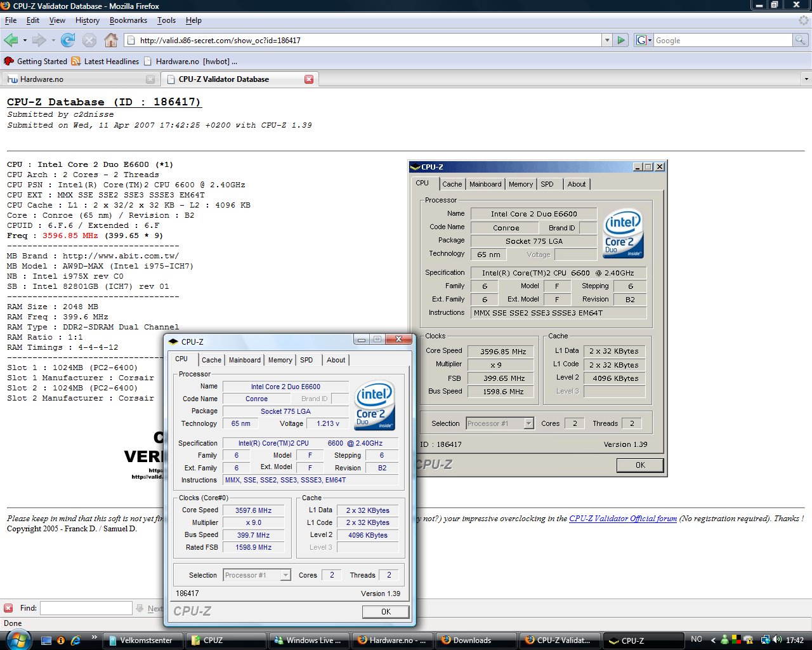Open the Windows Start orb
812x650 pixels.
pos(18,640)
